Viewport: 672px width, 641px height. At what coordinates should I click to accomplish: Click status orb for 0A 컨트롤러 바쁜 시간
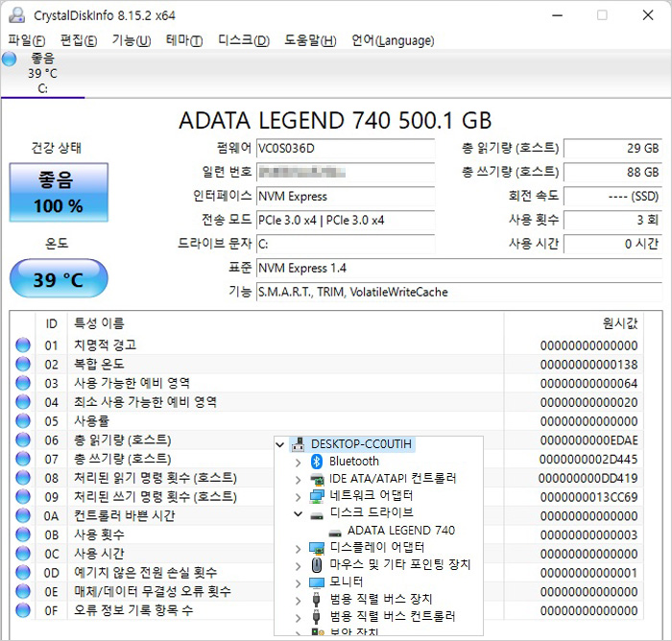(23, 515)
